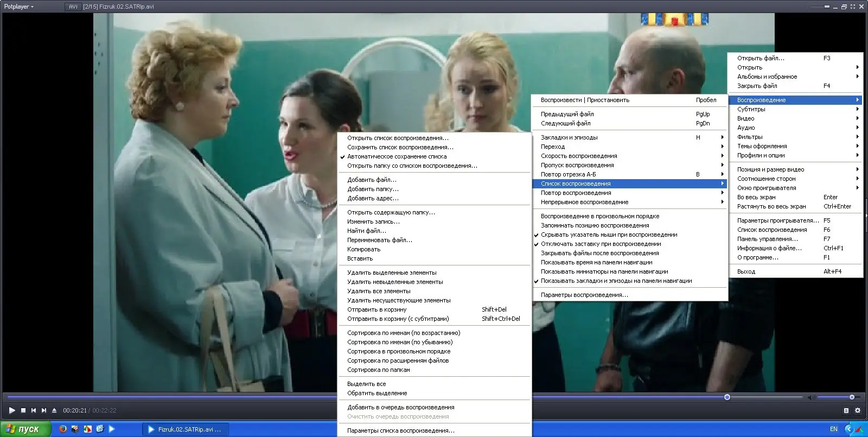
Task: Expand the Видео submenu
Action: coord(795,118)
